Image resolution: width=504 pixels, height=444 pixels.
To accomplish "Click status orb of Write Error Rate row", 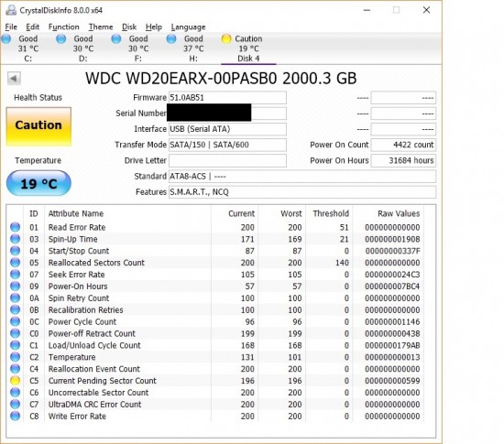I will (15, 416).
